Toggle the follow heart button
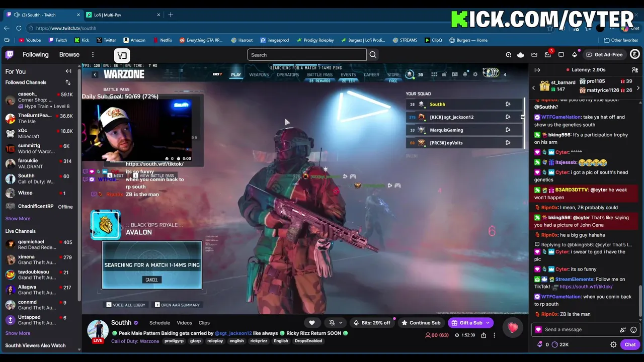This screenshot has height=362, width=644. click(x=312, y=323)
